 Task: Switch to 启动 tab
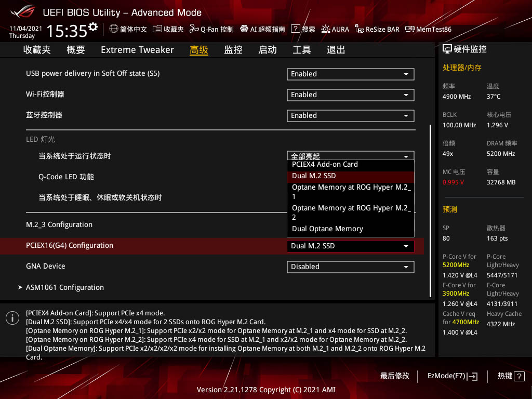tap(268, 50)
